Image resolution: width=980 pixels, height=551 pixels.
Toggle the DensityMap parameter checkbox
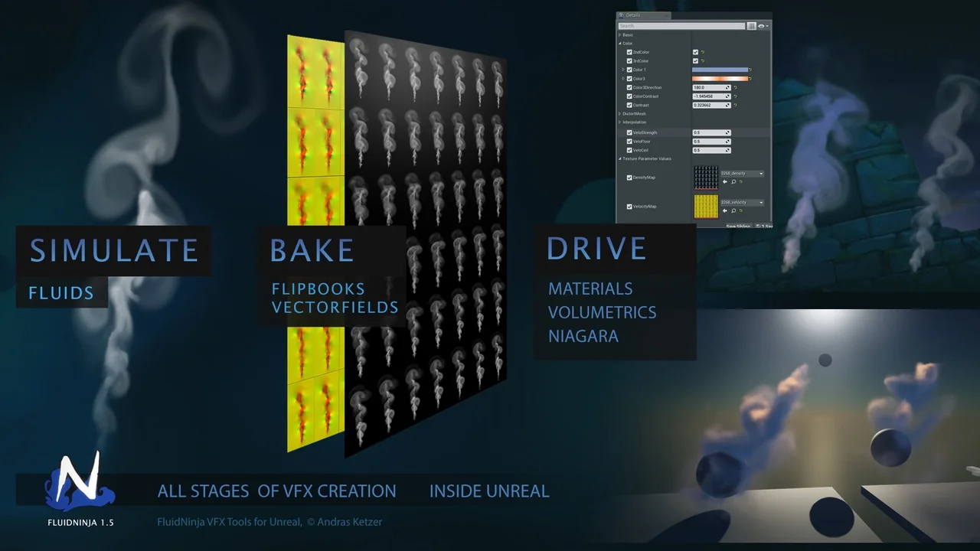tap(629, 177)
